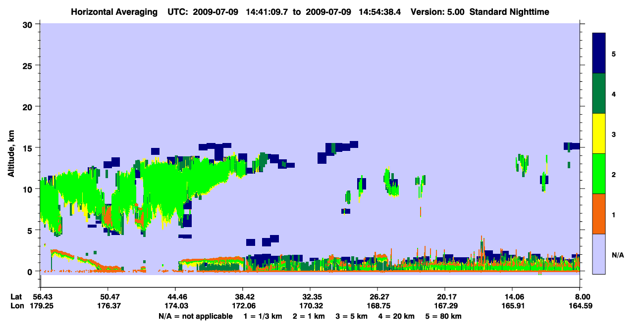
Task: Click color bar label 2
Action: point(614,174)
